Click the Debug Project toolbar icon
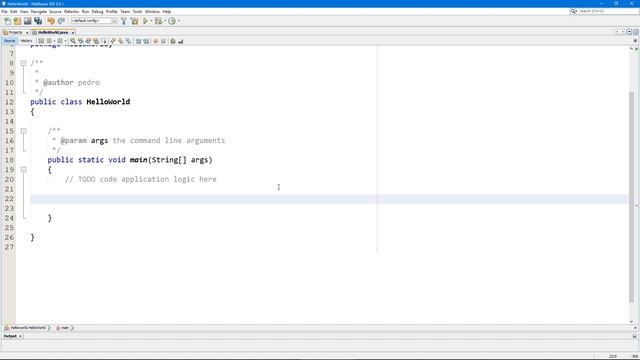 (158, 21)
